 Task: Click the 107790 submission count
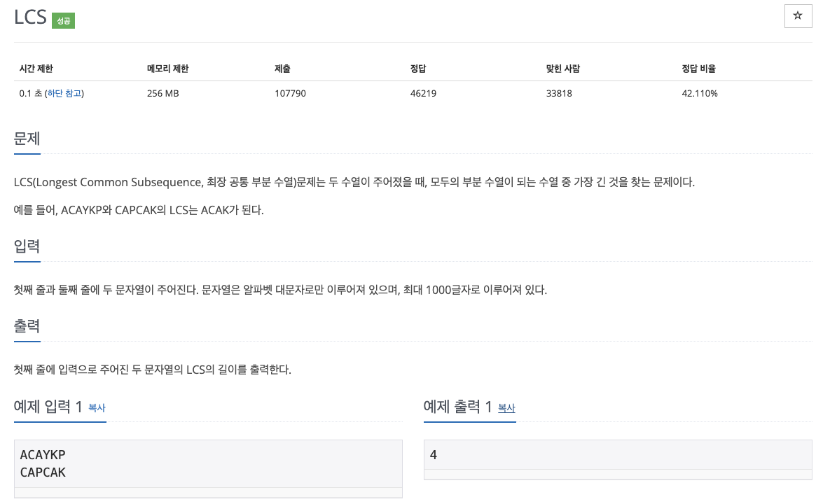pos(290,93)
